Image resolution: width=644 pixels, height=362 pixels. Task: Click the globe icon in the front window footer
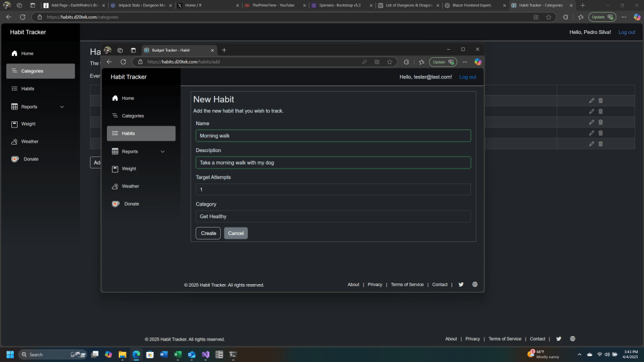(475, 285)
